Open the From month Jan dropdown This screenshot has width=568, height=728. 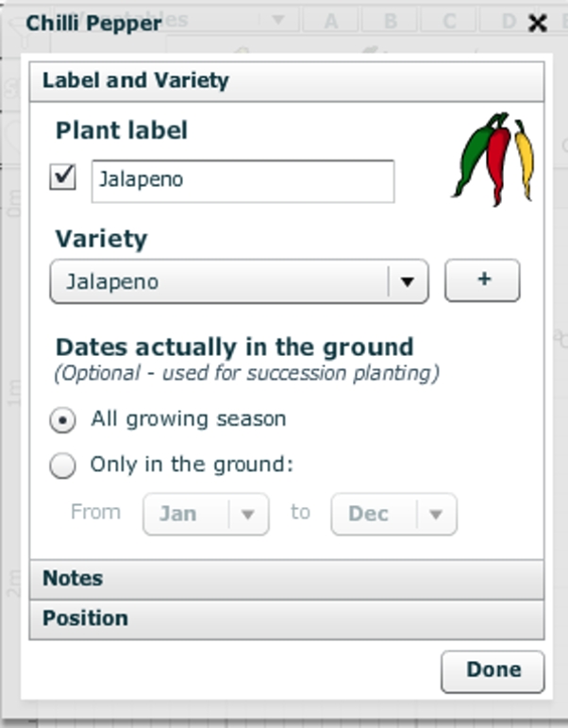(x=206, y=514)
